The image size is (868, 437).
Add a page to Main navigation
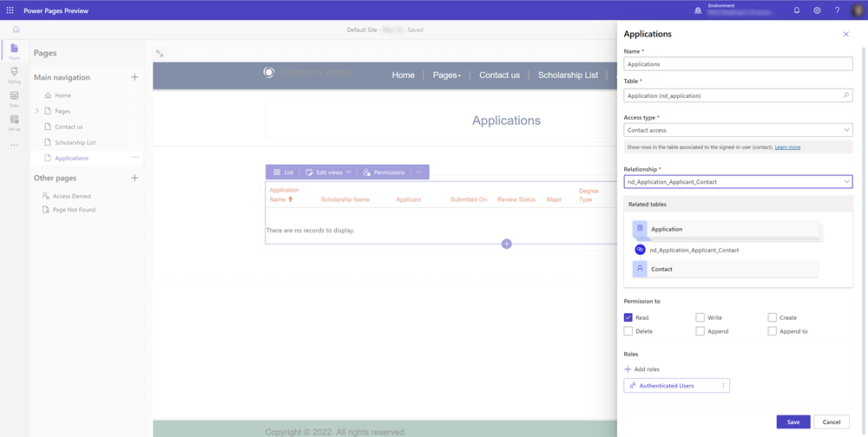pyautogui.click(x=135, y=77)
